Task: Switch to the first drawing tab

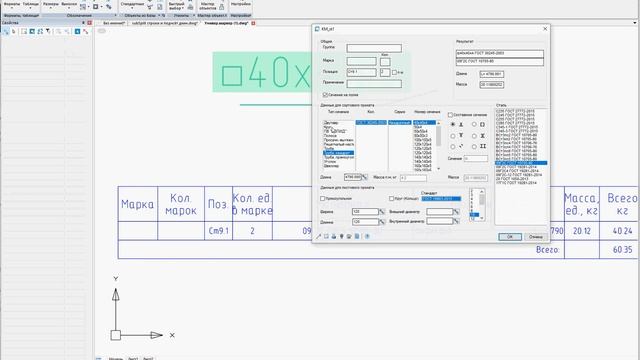Action: pos(114,23)
